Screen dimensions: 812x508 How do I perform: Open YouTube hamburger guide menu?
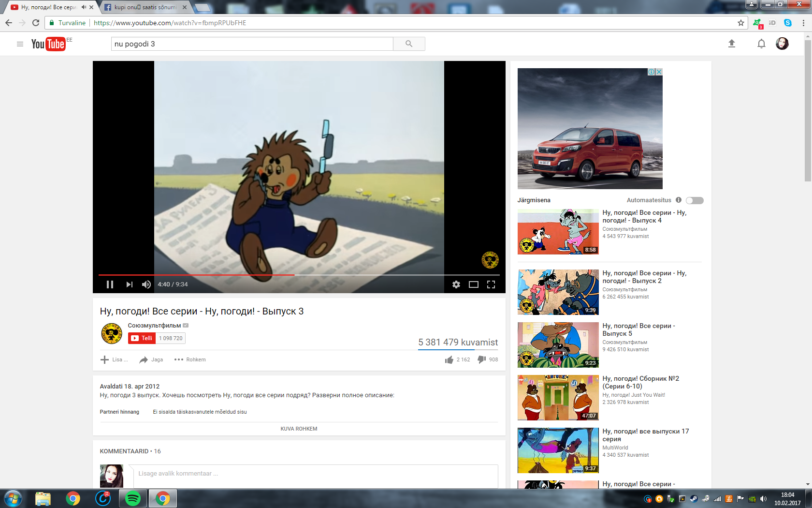coord(20,44)
